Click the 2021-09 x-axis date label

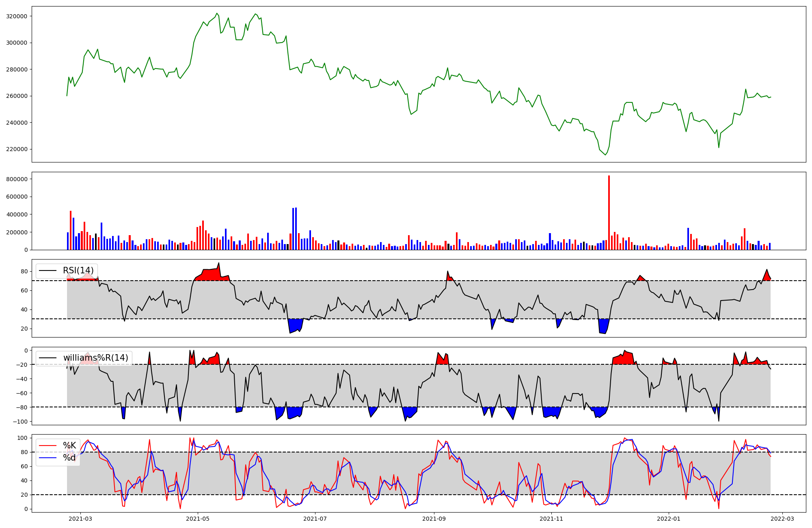(434, 519)
